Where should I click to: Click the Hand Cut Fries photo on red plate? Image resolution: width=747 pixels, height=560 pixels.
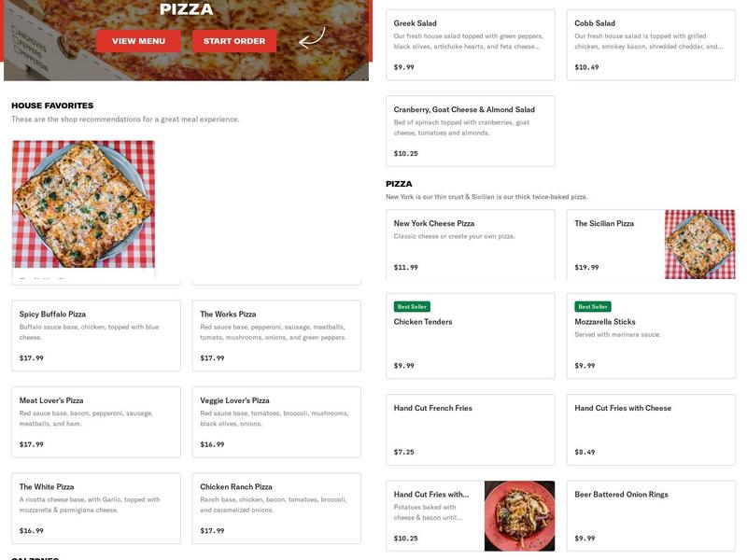(518, 513)
